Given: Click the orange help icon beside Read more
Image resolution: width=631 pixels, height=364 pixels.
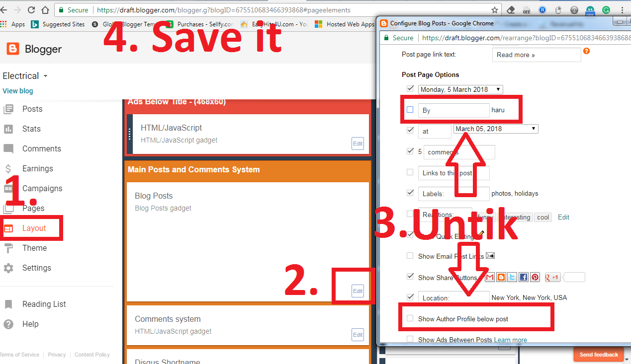Looking at the screenshot, I should coord(587,51).
